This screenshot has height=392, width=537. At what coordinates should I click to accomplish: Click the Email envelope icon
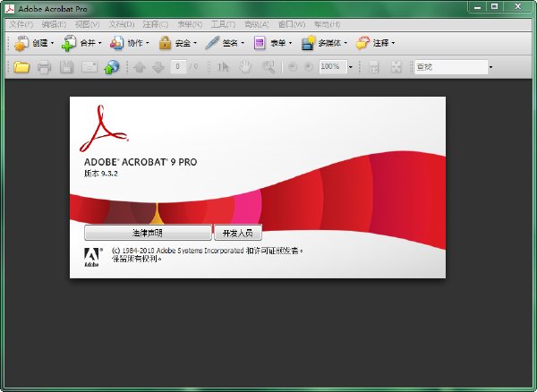click(x=89, y=67)
